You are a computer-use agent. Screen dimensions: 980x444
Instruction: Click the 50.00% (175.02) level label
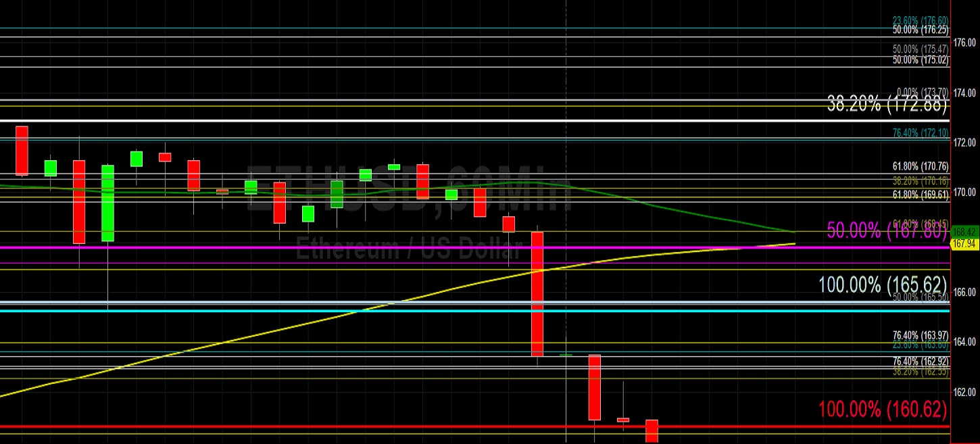pos(921,59)
